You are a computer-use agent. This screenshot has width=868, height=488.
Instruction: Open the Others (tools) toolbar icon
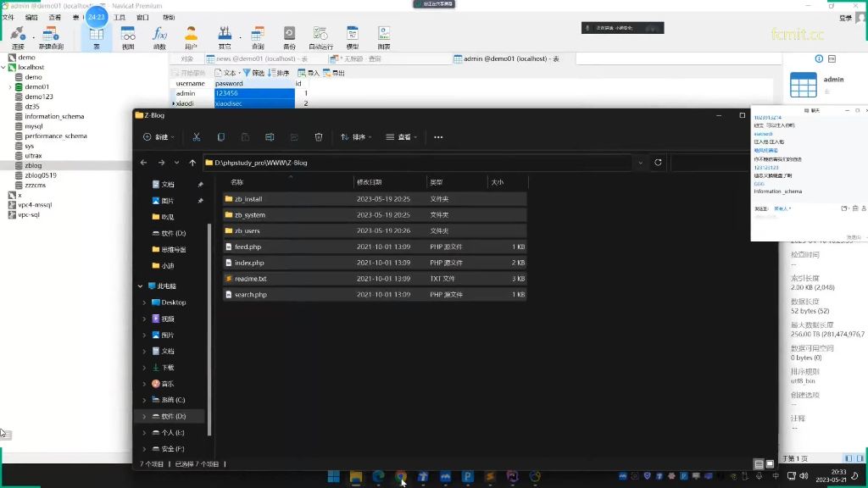(x=224, y=37)
